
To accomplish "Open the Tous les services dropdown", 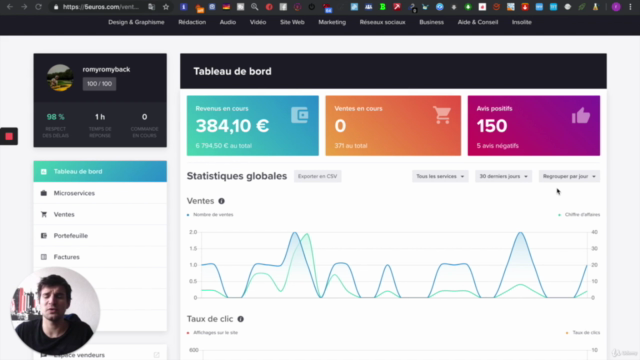I will [440, 176].
